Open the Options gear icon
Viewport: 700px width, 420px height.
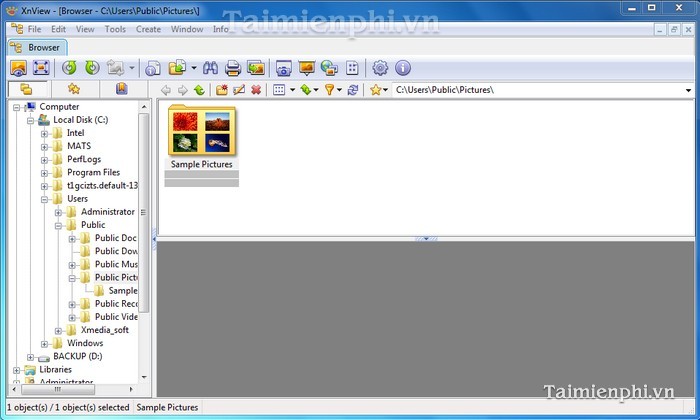(x=380, y=68)
